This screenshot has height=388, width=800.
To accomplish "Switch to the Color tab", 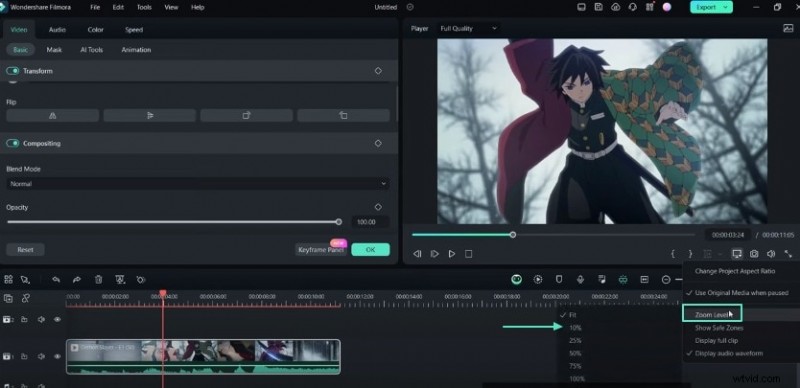I will pyautogui.click(x=95, y=30).
